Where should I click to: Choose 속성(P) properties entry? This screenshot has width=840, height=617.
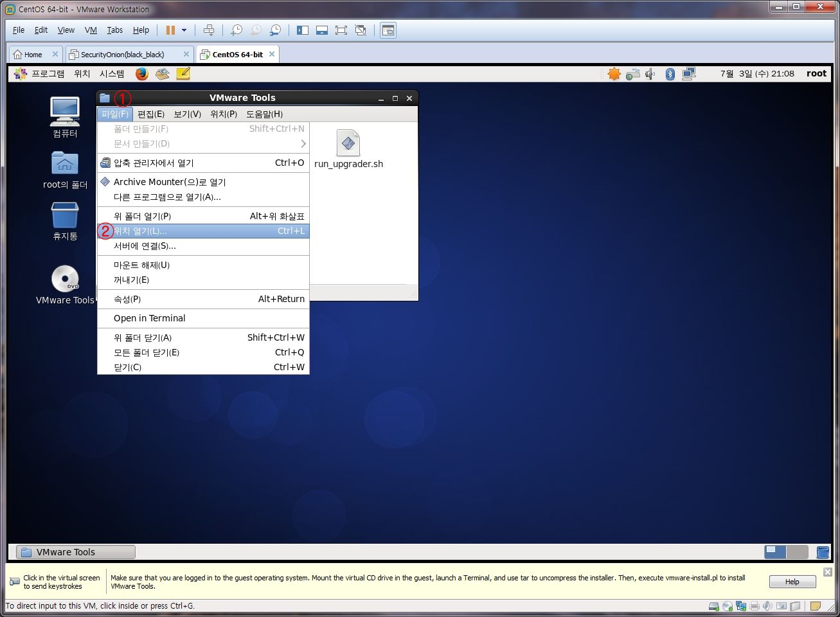click(x=203, y=300)
